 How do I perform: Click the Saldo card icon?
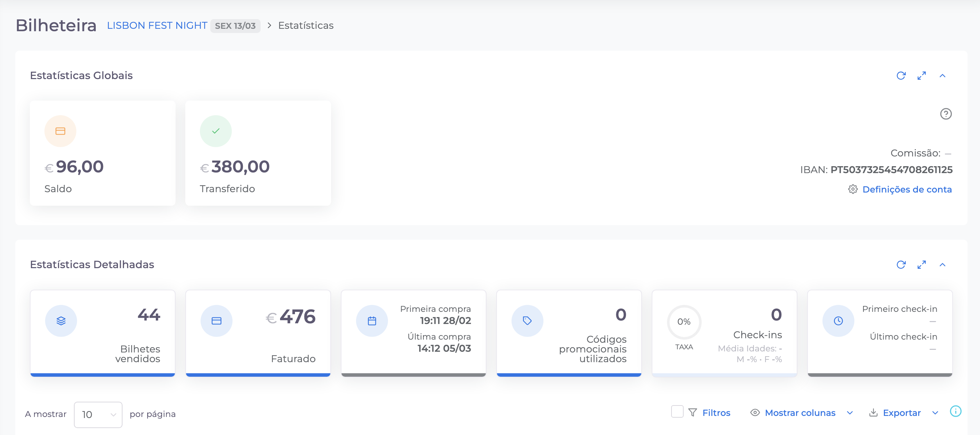click(60, 131)
